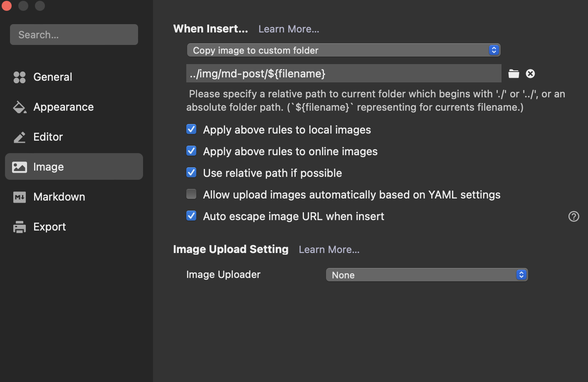Close the preferences window with the red button
The image size is (588, 382).
click(7, 6)
